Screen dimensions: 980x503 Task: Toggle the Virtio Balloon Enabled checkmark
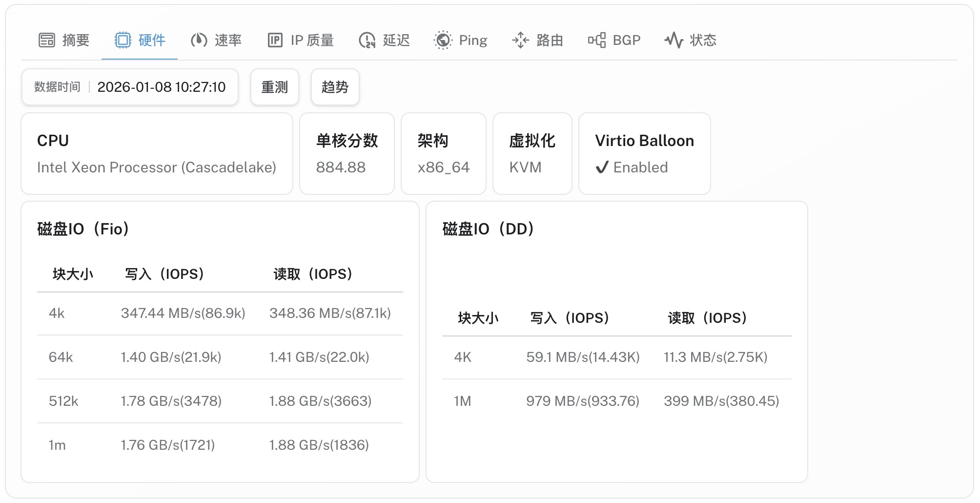click(601, 168)
